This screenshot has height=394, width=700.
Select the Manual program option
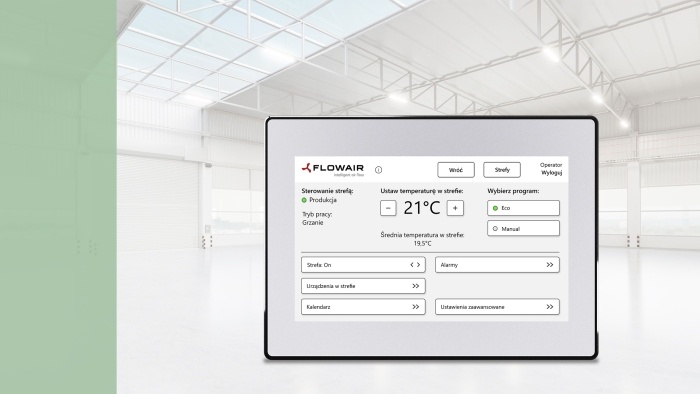(x=523, y=228)
